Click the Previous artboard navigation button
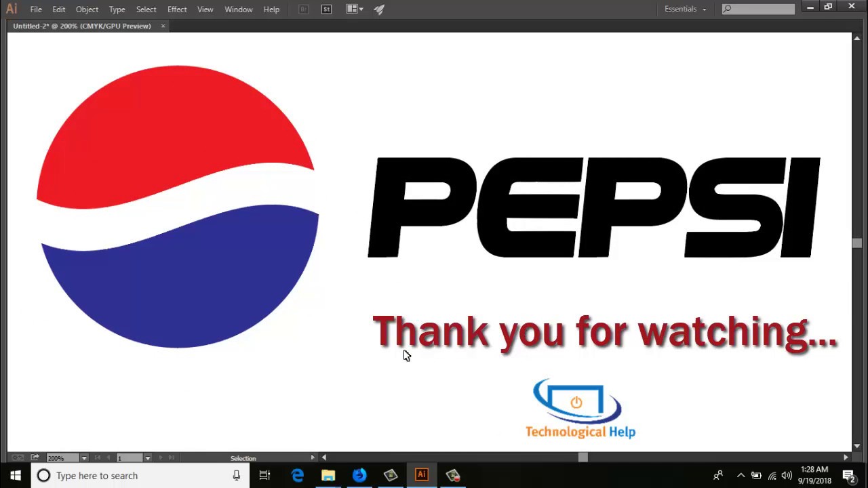 (x=108, y=458)
